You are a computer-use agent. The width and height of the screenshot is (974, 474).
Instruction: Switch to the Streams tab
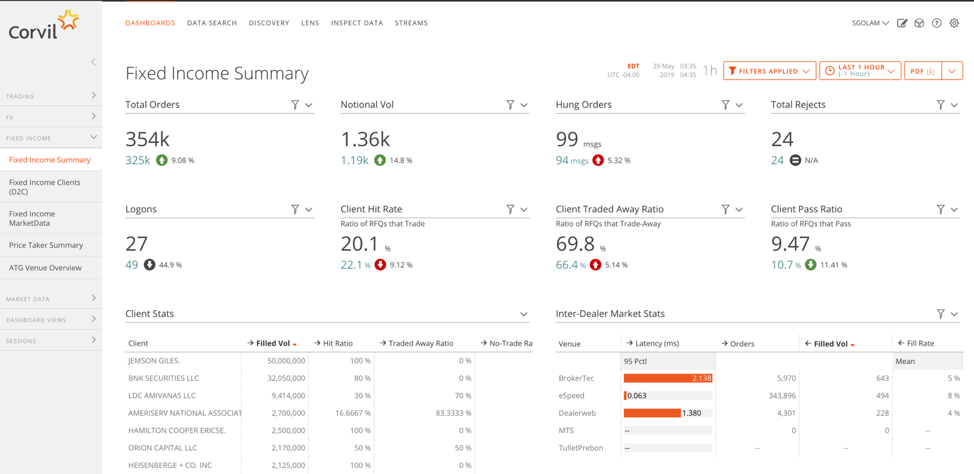click(x=411, y=23)
